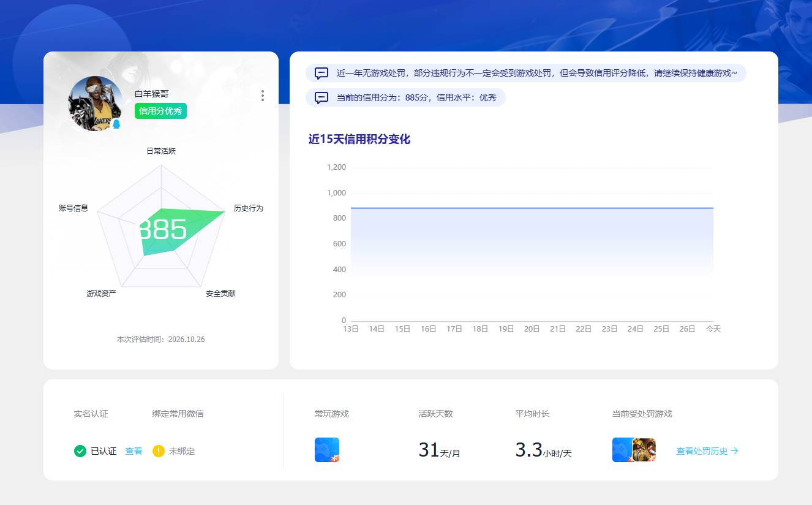
Task: Click the 历史行为 radar label
Action: (249, 208)
